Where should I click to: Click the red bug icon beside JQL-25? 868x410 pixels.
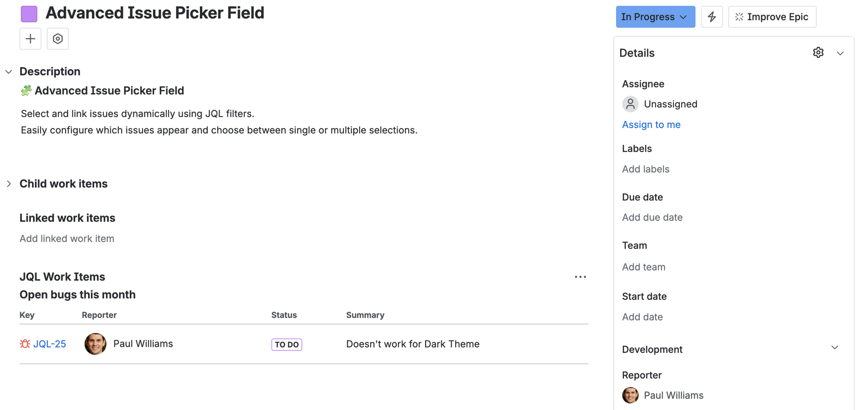(x=25, y=344)
